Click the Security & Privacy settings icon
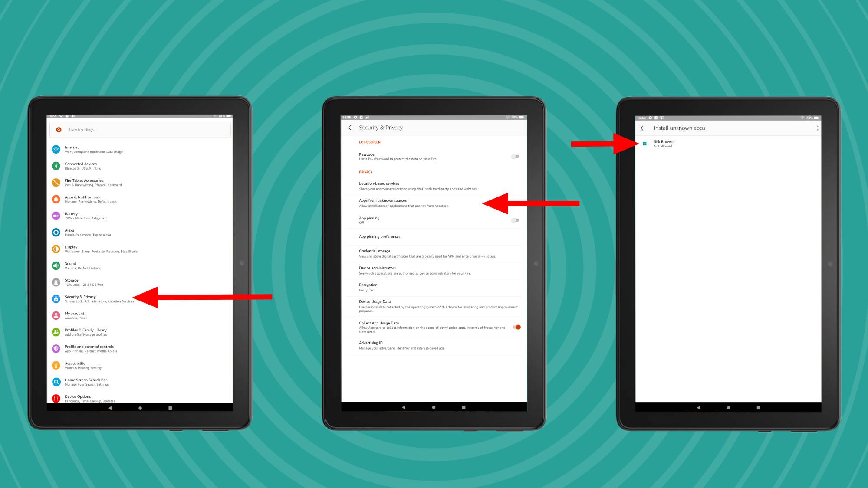868x488 pixels. click(x=58, y=298)
